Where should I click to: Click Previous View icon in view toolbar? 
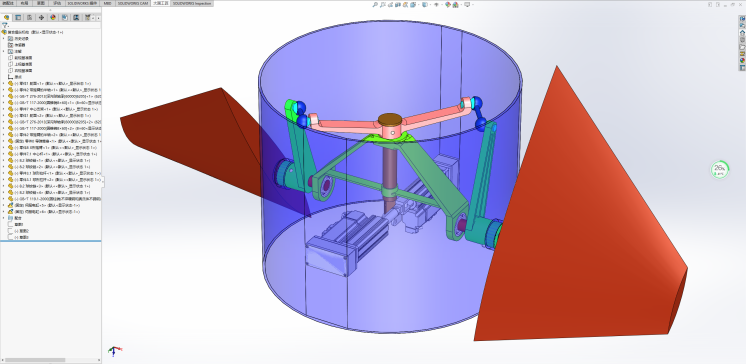(390, 5)
